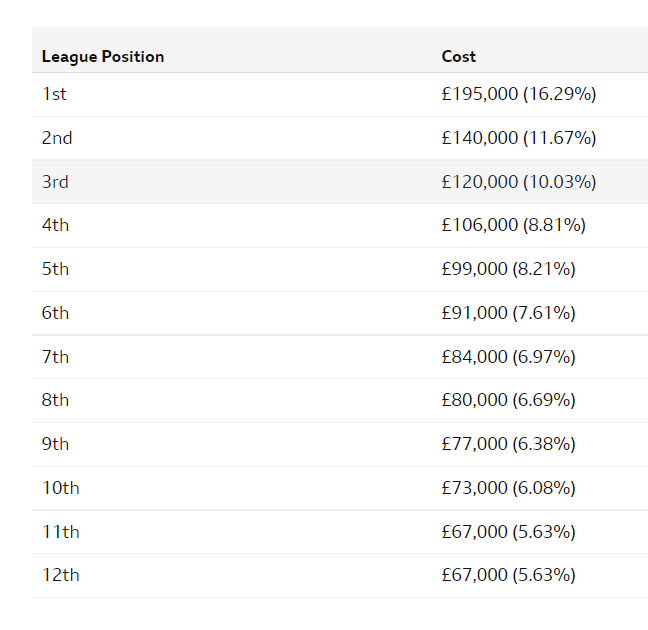648x630 pixels.
Task: Select the 1st league position cell
Action: [x=54, y=94]
